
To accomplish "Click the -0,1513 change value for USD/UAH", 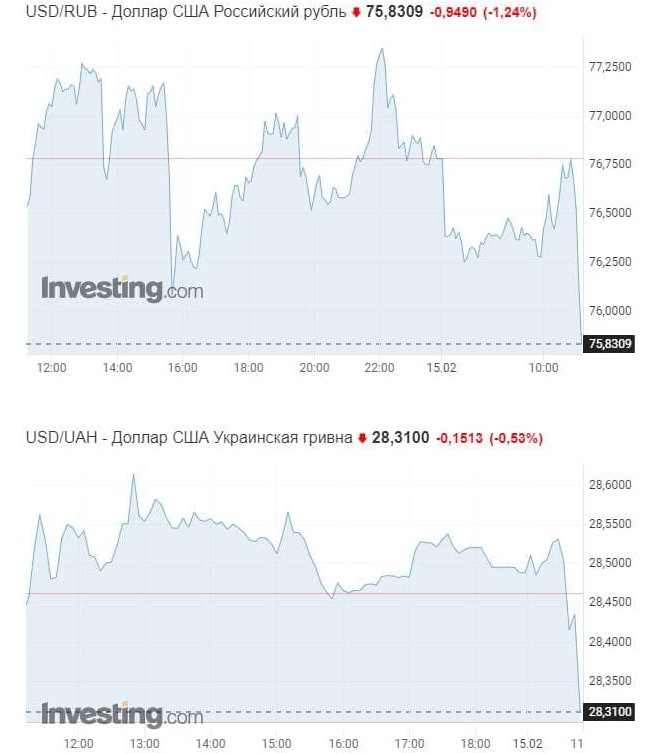I will click(460, 439).
